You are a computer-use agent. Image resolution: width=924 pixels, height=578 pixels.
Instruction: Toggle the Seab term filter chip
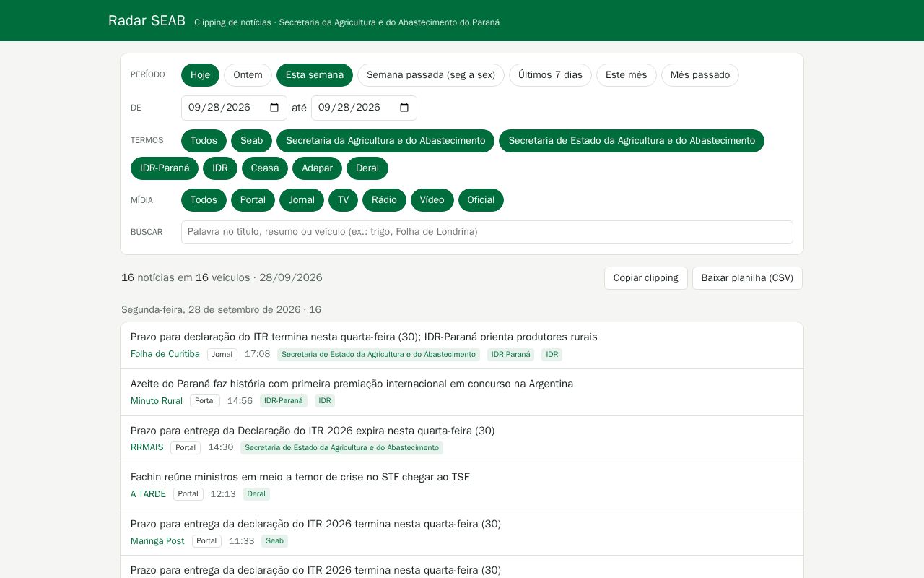pyautogui.click(x=251, y=141)
